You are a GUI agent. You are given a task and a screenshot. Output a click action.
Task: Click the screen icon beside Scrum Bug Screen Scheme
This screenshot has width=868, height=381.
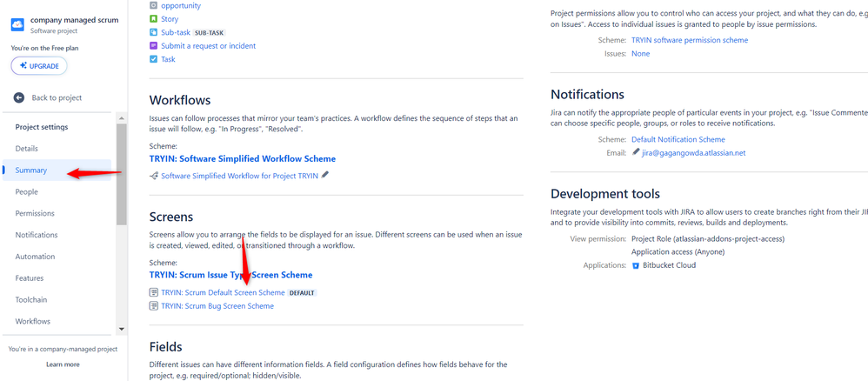(154, 305)
